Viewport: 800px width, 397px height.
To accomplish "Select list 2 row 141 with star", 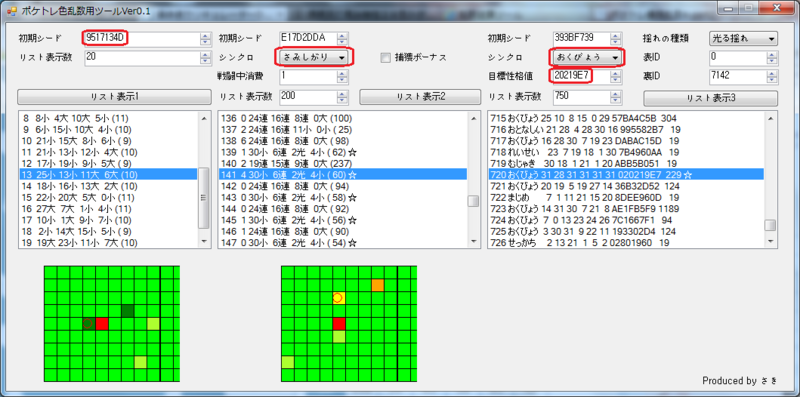I will click(x=343, y=175).
